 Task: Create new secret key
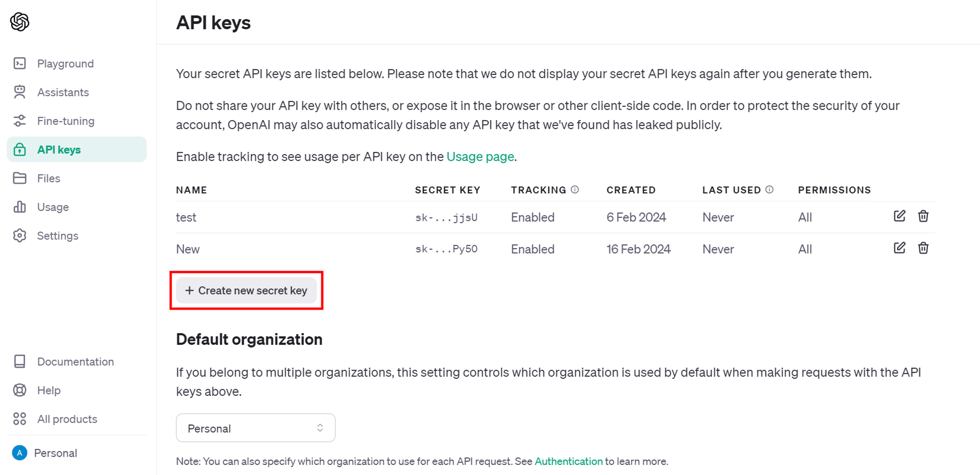pos(246,291)
